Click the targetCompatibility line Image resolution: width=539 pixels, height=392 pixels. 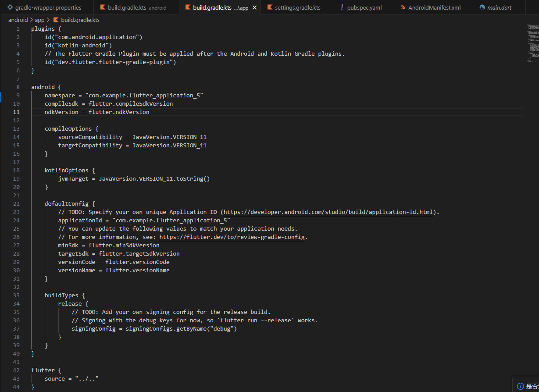tap(132, 146)
